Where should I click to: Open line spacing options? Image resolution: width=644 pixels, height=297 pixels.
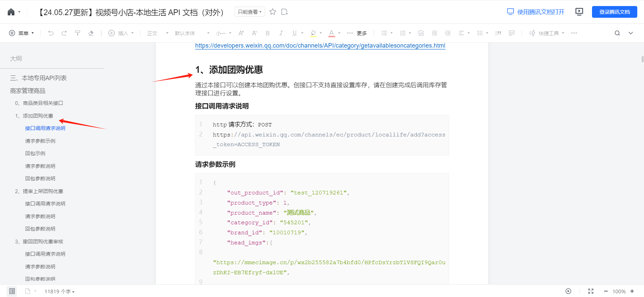click(x=482, y=33)
